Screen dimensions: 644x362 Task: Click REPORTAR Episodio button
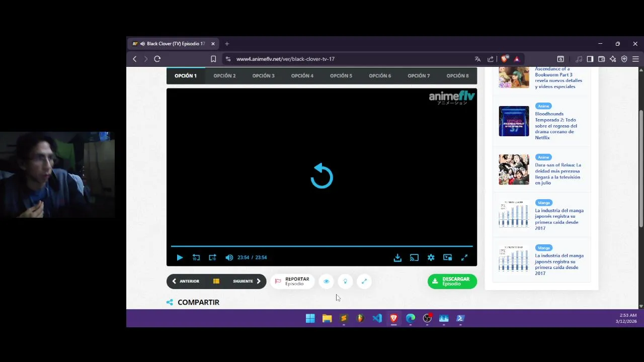click(292, 281)
